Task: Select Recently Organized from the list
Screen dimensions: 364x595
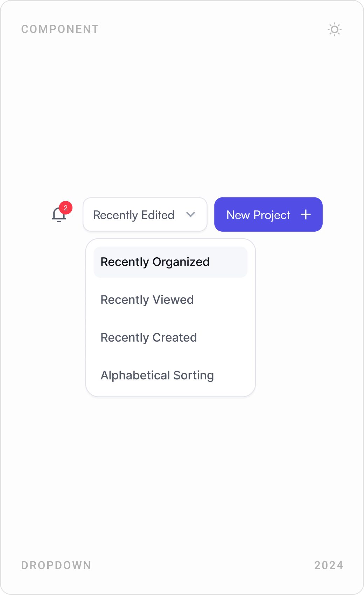Action: (x=155, y=261)
